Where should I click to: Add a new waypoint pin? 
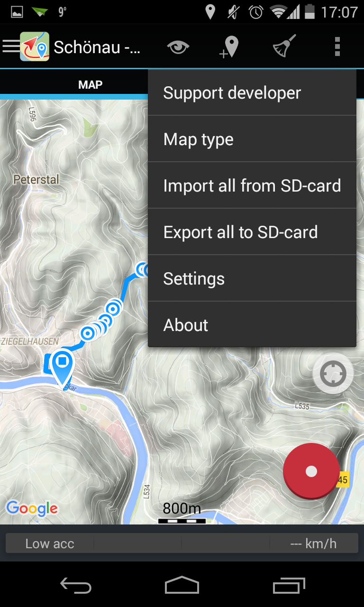pos(228,47)
